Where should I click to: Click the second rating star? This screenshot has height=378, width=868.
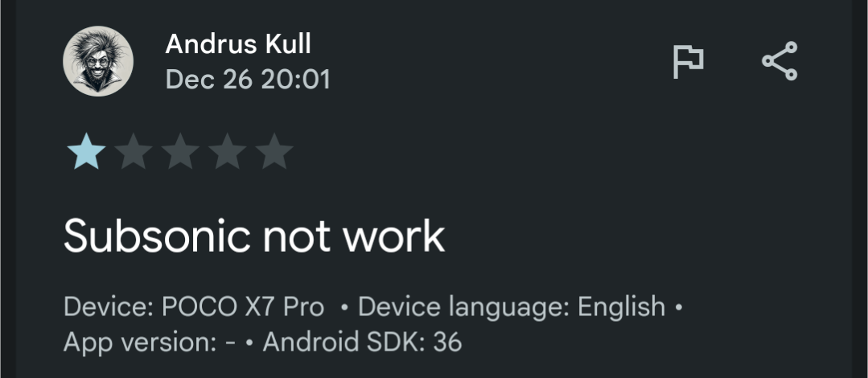tap(133, 152)
